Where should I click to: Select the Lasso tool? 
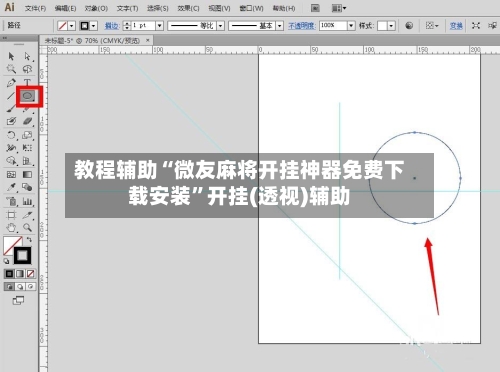(27, 69)
